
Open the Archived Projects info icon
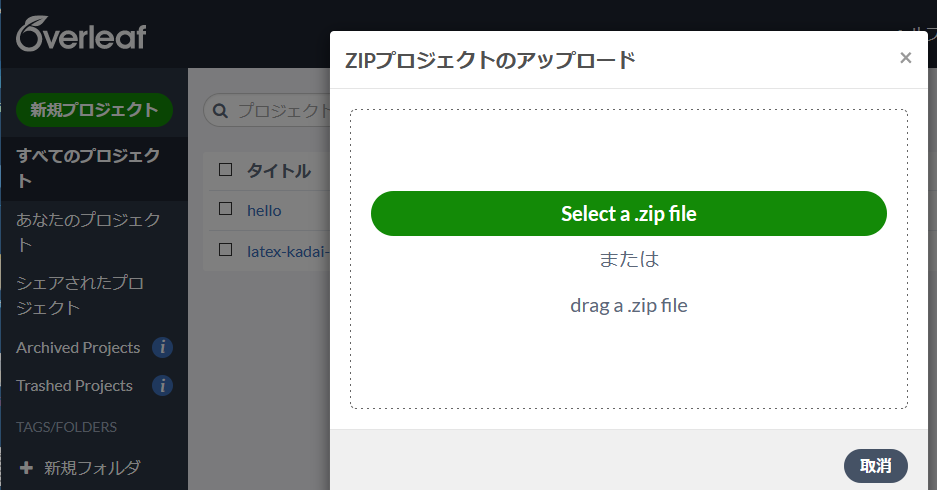click(x=163, y=347)
